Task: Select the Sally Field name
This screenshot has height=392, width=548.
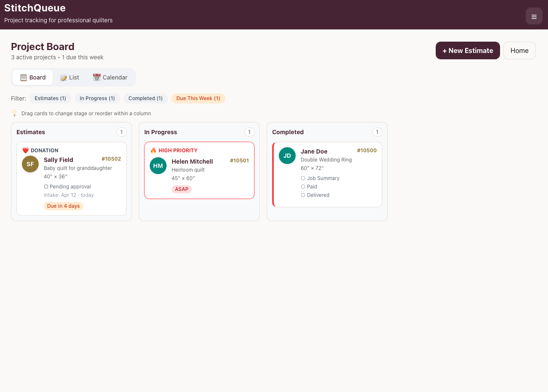Action: pyautogui.click(x=58, y=160)
